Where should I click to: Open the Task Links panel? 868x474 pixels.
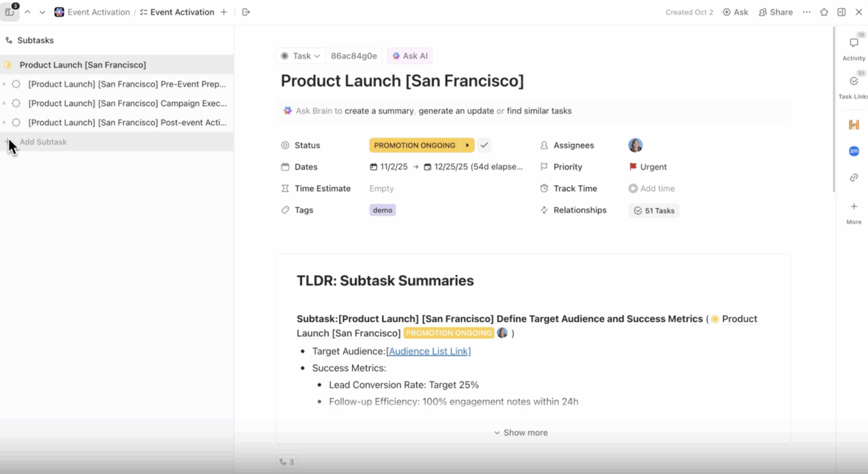(x=854, y=86)
